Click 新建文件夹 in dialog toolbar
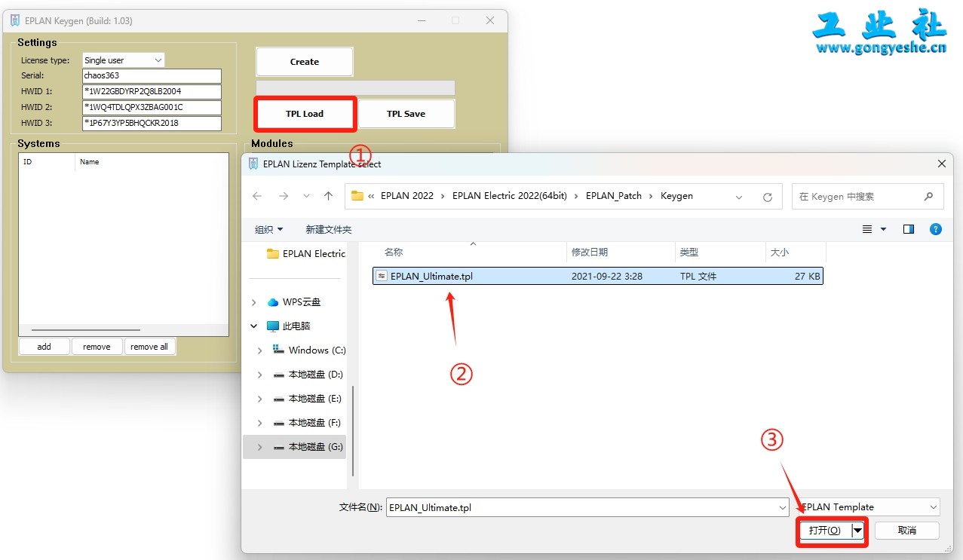The height and width of the screenshot is (560, 963). 329,229
